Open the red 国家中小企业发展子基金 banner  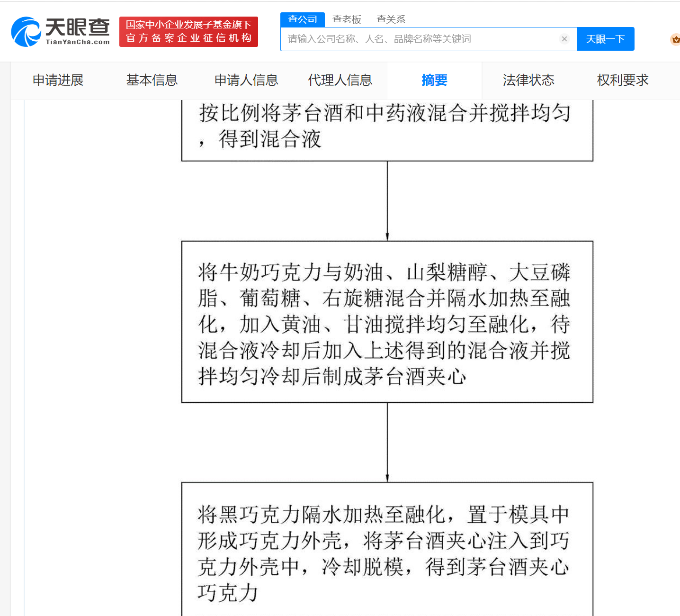pos(188,32)
